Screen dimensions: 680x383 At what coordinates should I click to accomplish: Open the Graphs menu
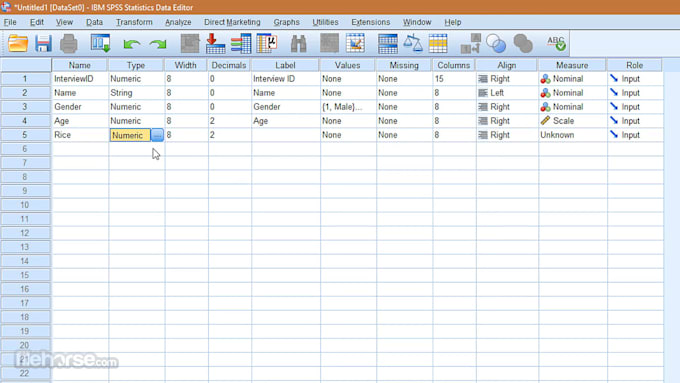pos(286,22)
